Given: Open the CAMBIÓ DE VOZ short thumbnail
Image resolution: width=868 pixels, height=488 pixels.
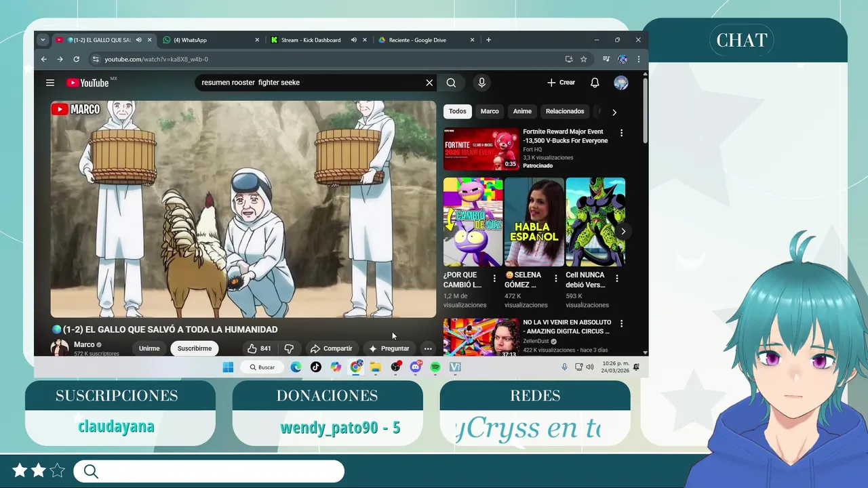Looking at the screenshot, I should click(473, 222).
